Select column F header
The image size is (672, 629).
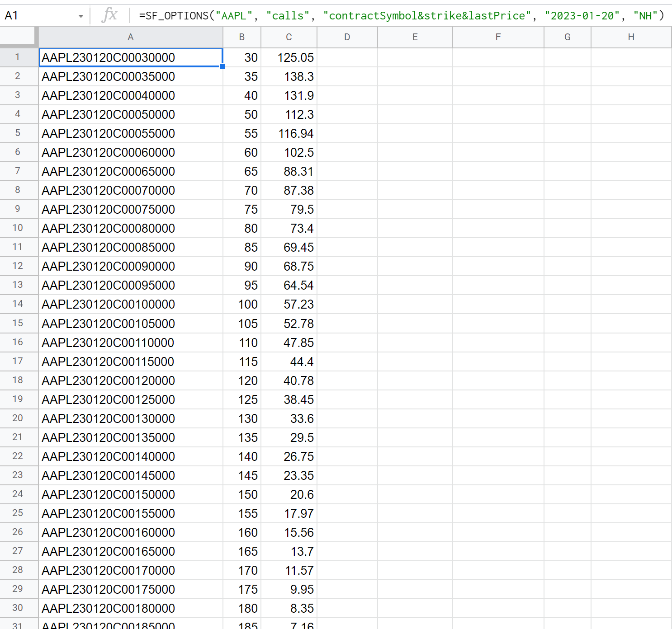pyautogui.click(x=498, y=37)
